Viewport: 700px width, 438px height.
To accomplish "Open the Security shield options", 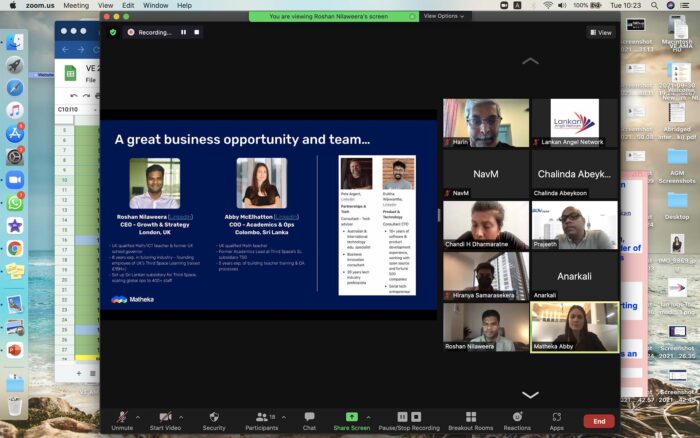I will click(x=214, y=420).
